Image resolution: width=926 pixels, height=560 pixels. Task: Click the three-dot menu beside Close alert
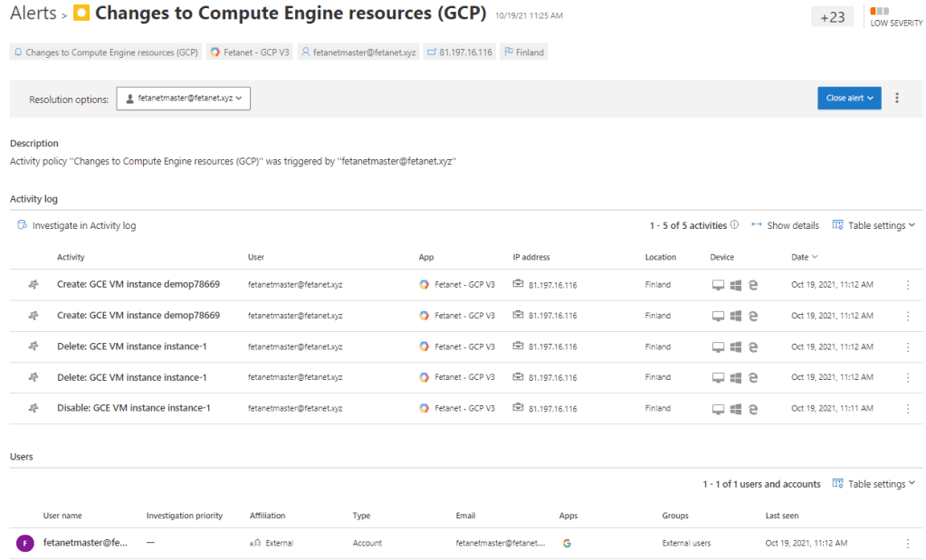tap(897, 98)
